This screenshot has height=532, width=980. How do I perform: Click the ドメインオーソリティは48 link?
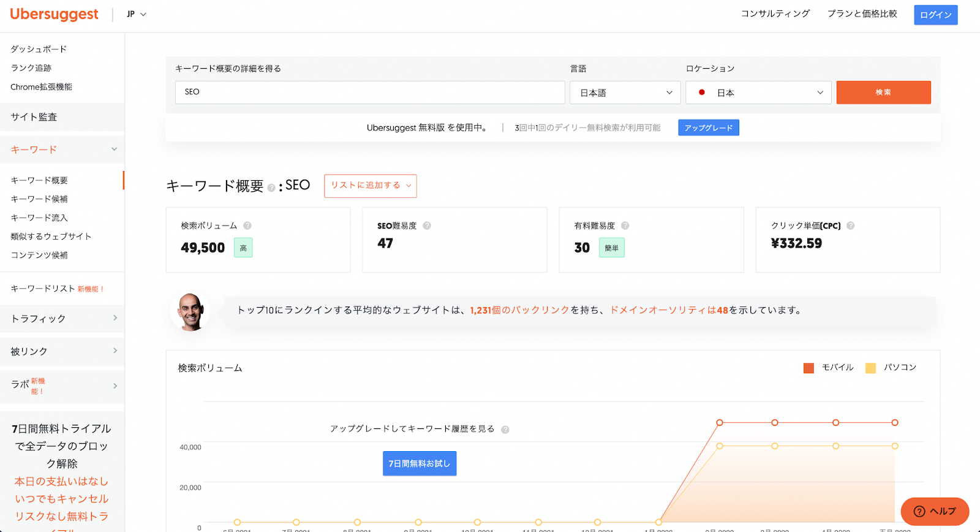click(669, 310)
